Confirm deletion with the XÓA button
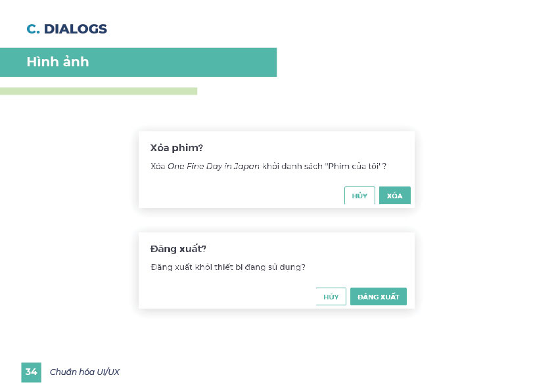The width and height of the screenshot is (554, 392). (394, 196)
